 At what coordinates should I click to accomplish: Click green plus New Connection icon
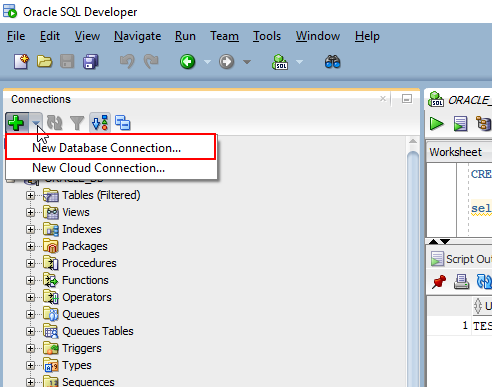pos(16,123)
